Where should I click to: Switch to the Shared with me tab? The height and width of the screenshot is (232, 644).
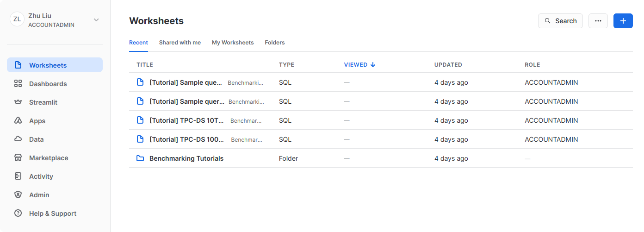point(180,43)
